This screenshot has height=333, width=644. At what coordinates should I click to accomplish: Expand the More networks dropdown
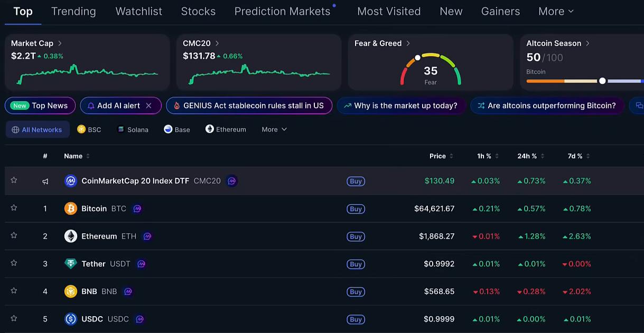[x=274, y=129]
